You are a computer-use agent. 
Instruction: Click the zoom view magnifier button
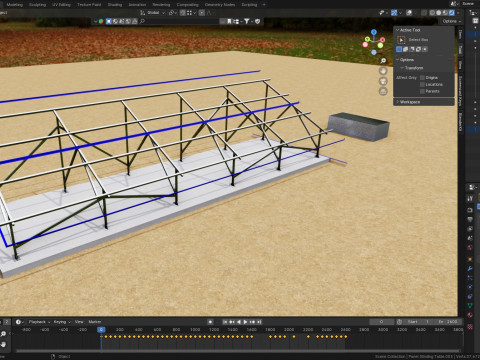click(383, 61)
